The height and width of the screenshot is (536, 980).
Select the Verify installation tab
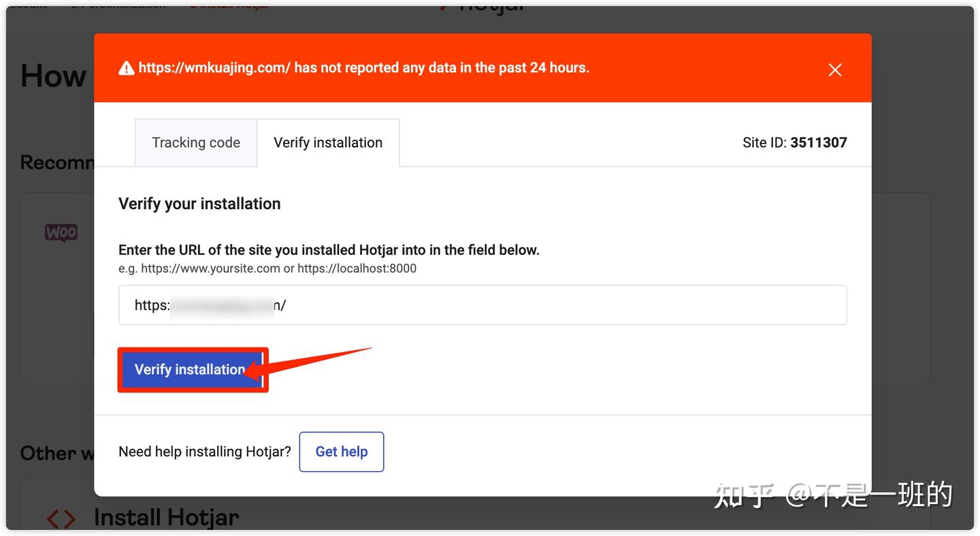(x=328, y=142)
